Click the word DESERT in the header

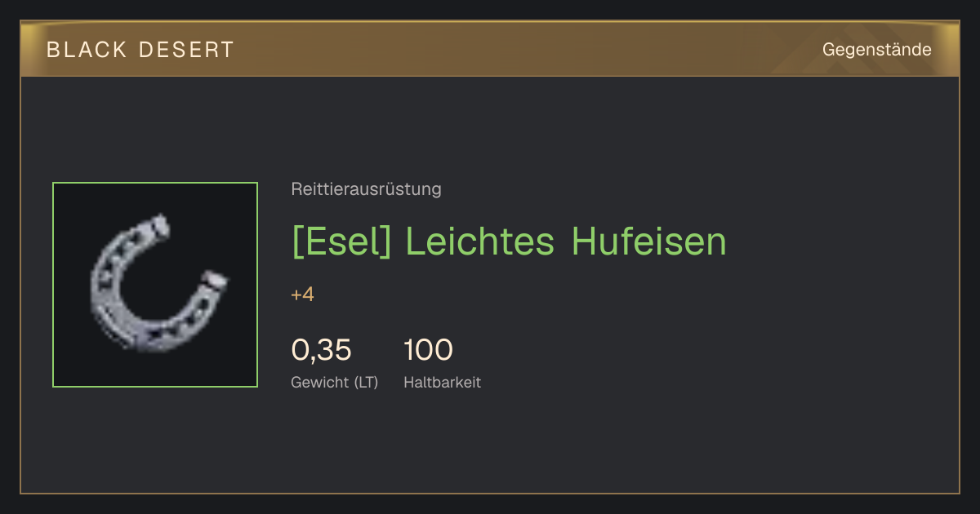(x=186, y=50)
